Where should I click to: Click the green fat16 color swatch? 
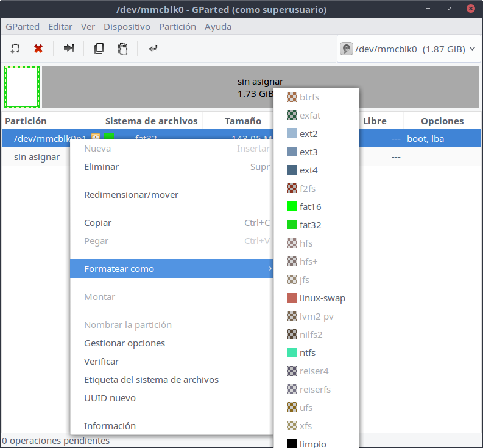292,207
